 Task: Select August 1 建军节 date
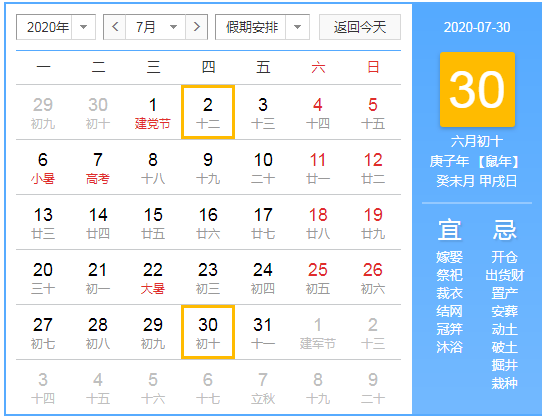tap(318, 332)
